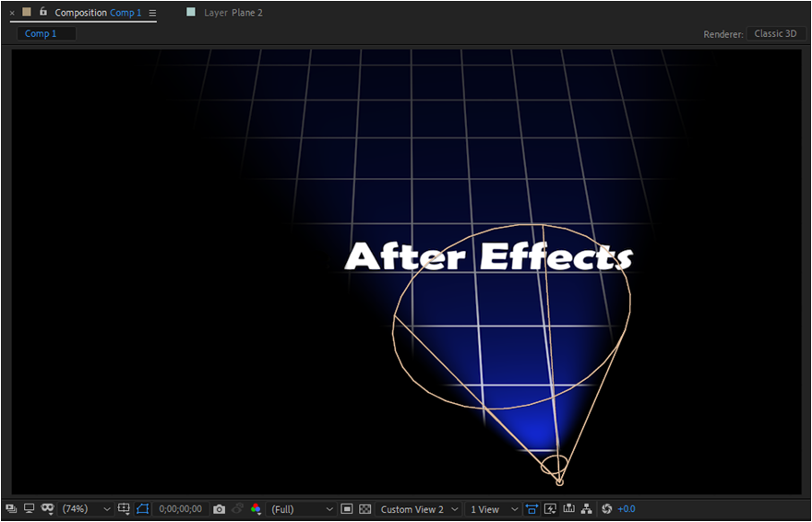Expand the Full resolution dropdown
Viewport: 812px width, 522px height.
[303, 509]
